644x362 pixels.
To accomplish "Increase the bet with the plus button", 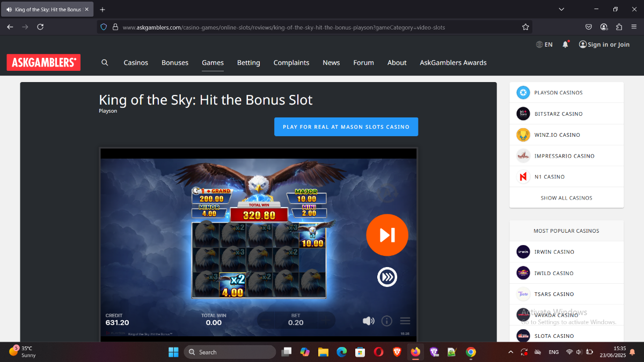I will (x=326, y=320).
